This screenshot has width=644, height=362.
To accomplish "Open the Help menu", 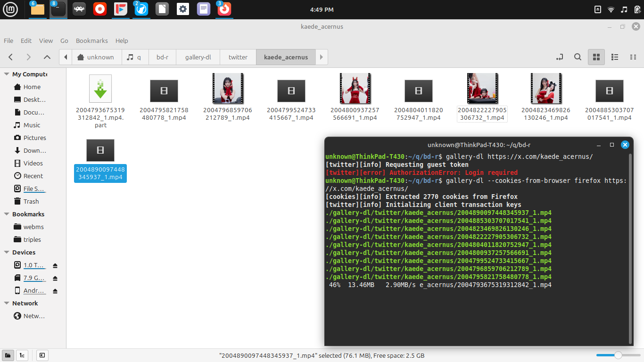I will [122, 41].
